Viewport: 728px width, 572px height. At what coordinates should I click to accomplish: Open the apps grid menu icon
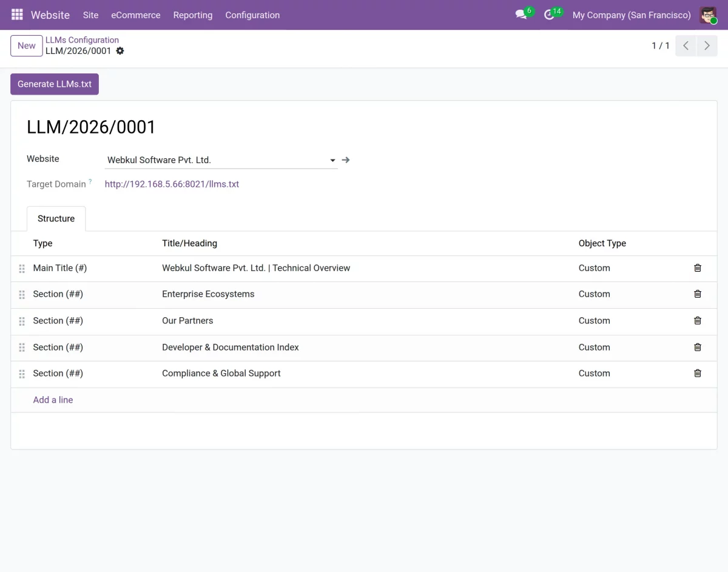[17, 15]
